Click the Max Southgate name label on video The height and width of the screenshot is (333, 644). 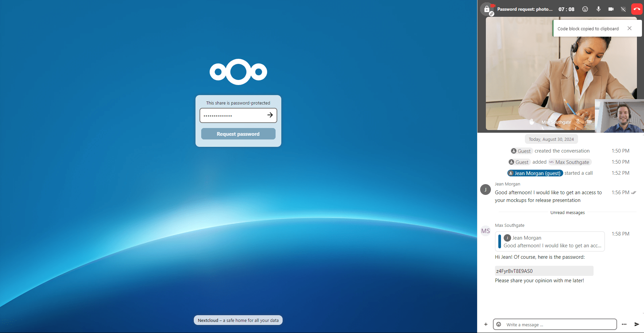click(556, 122)
